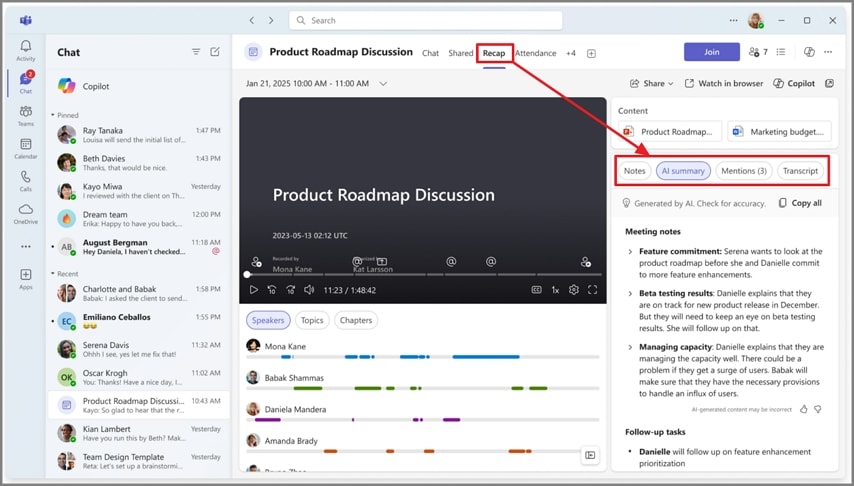Select the AI summary pill
The image size is (854, 486).
point(683,171)
